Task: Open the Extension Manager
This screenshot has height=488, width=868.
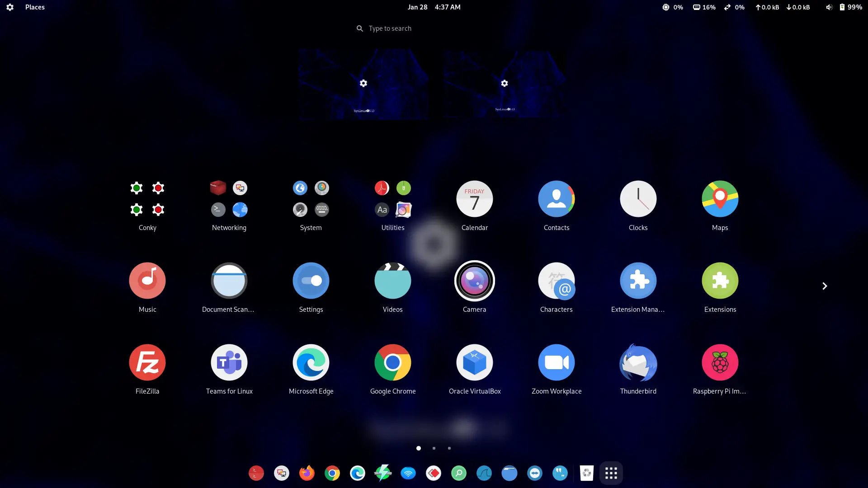Action: 638,281
